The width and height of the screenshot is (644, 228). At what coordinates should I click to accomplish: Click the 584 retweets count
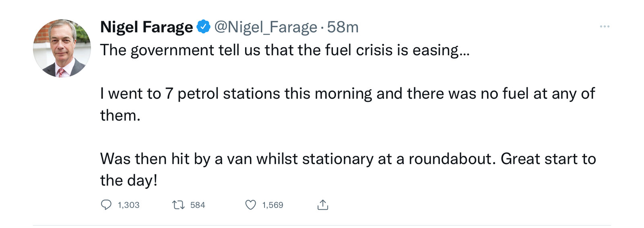(198, 205)
